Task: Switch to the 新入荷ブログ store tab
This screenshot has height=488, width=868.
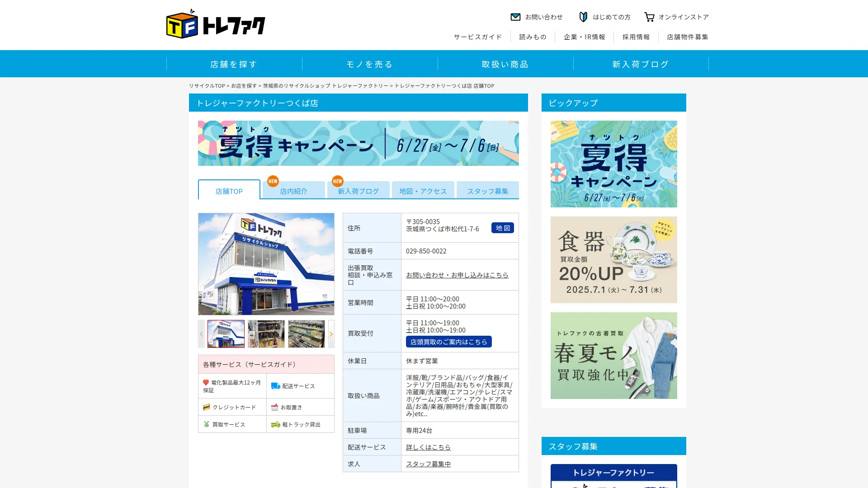Action: coord(359,191)
